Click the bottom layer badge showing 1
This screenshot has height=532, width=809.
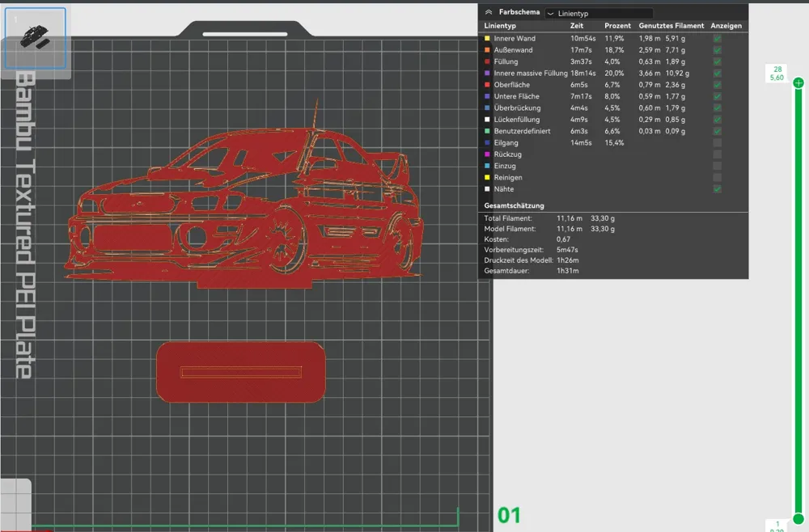click(779, 524)
